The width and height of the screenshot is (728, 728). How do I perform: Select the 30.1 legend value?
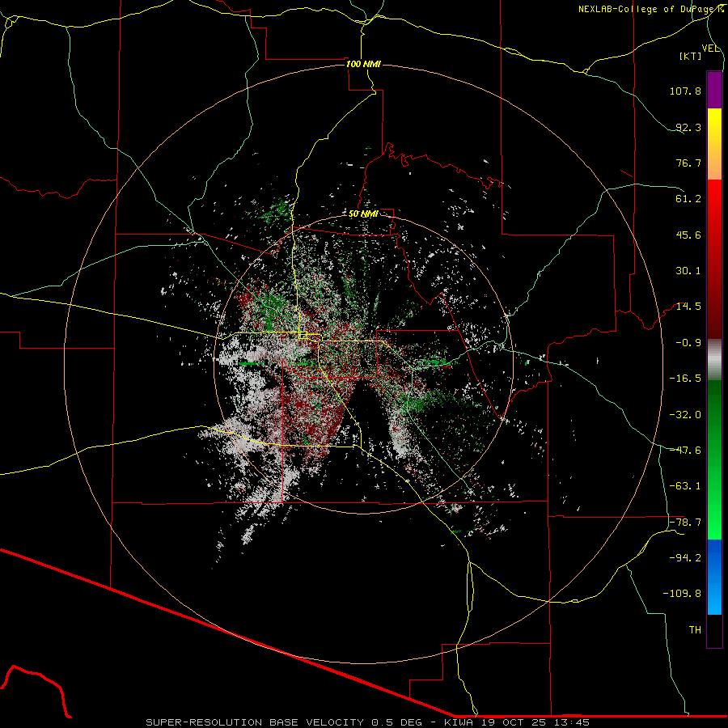tap(688, 271)
